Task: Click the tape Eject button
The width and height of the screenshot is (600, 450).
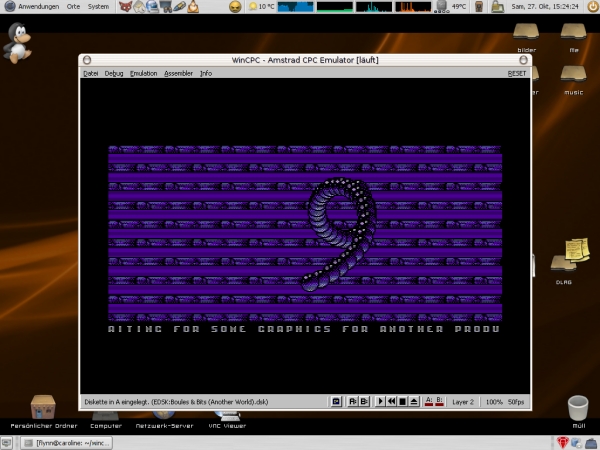Action: click(414, 401)
